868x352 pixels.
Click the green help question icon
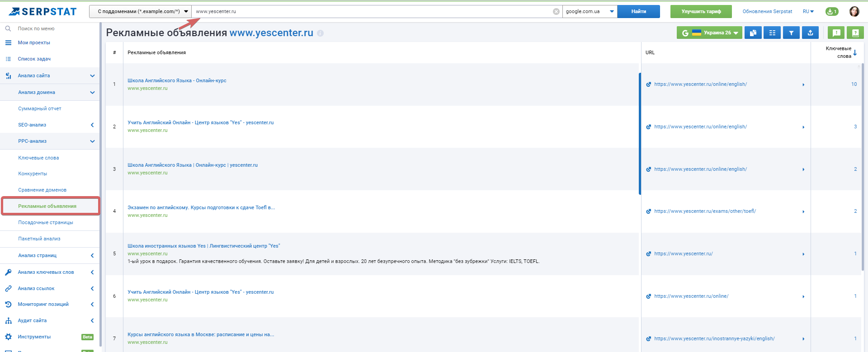855,33
